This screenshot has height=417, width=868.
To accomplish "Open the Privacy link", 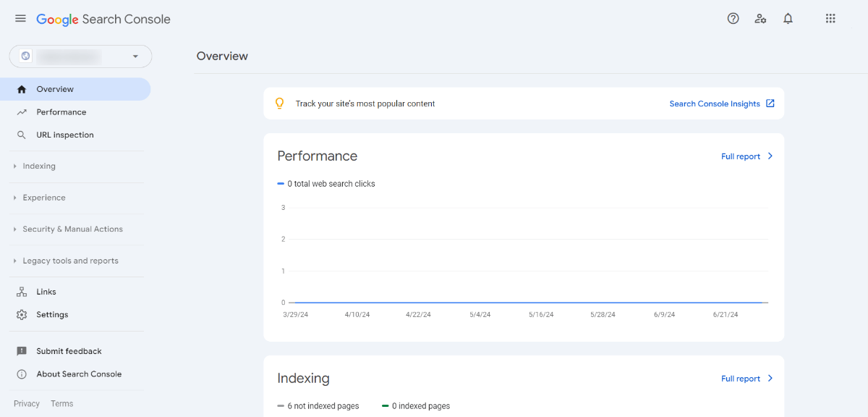I will pos(27,404).
